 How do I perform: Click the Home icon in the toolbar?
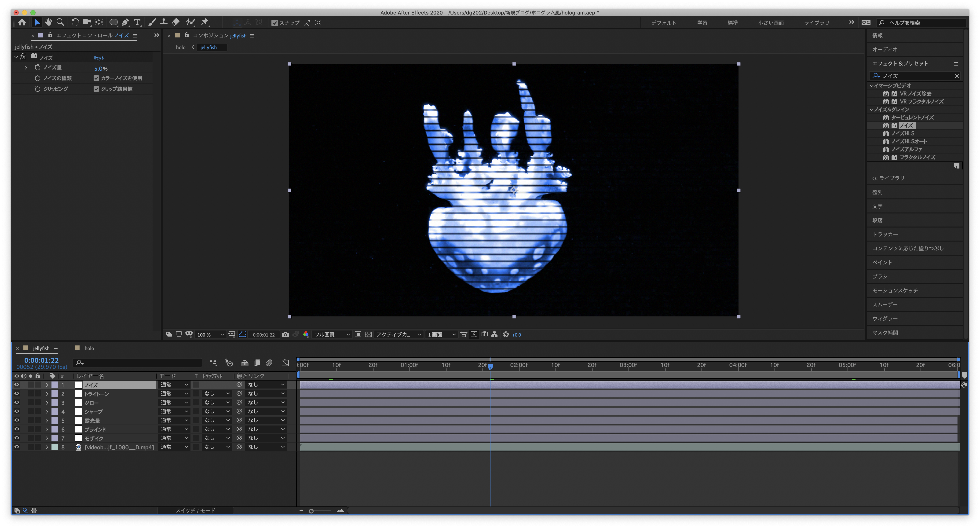(22, 22)
